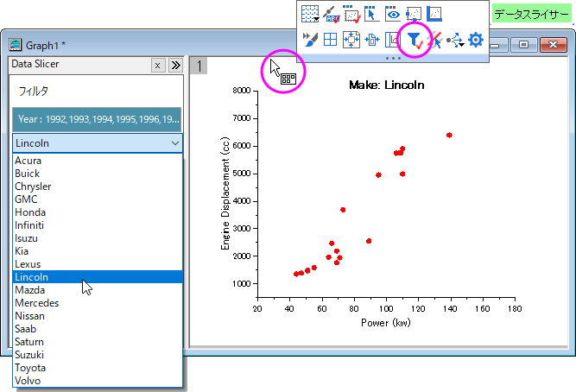576x392 pixels.
Task: Select Lexus in the dropdown list
Action: click(x=98, y=264)
